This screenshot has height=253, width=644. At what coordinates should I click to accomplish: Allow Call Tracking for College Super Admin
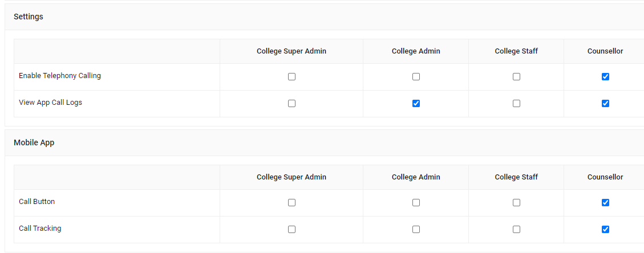coord(291,229)
